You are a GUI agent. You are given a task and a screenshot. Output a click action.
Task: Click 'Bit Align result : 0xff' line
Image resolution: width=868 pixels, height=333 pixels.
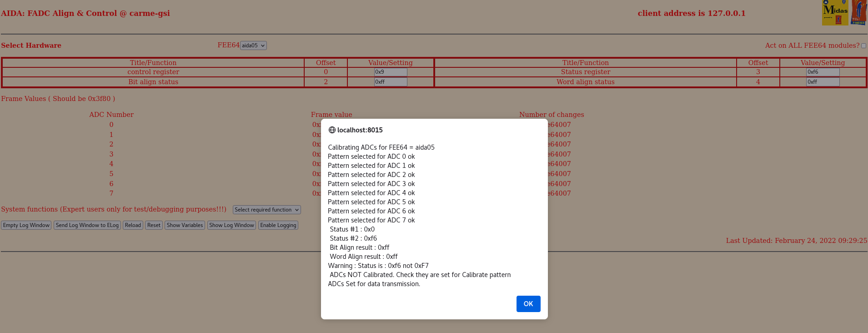[360, 247]
